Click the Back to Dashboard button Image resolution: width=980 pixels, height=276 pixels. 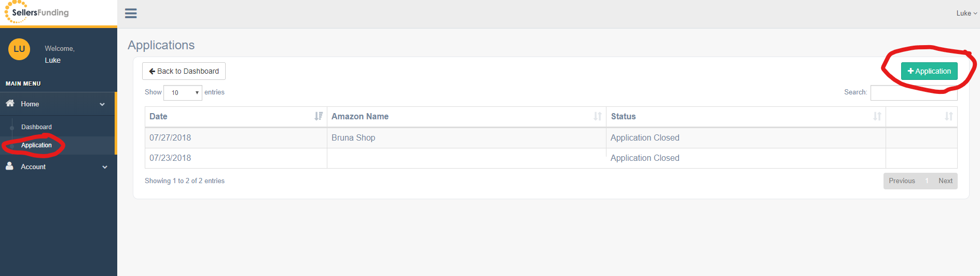(x=184, y=71)
